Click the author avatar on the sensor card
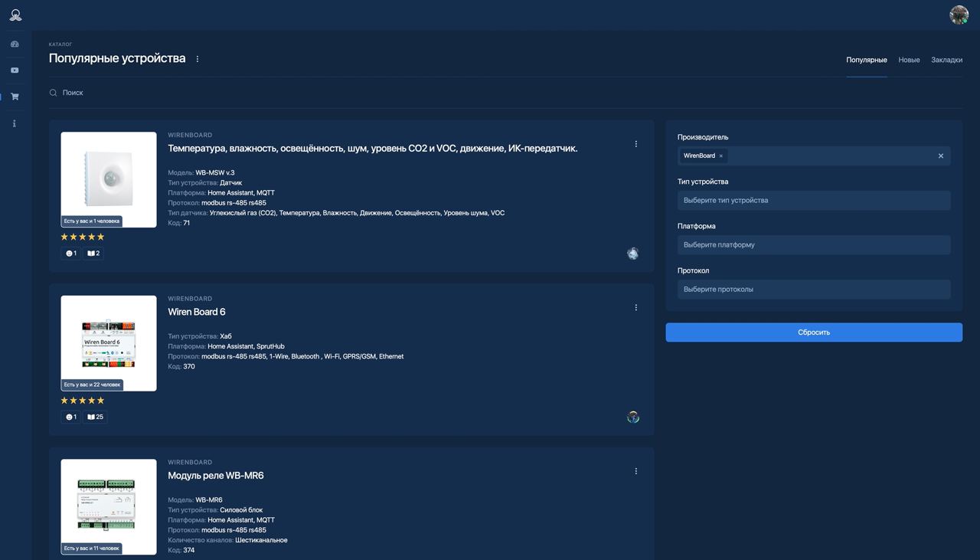The height and width of the screenshot is (560, 980). [x=632, y=254]
